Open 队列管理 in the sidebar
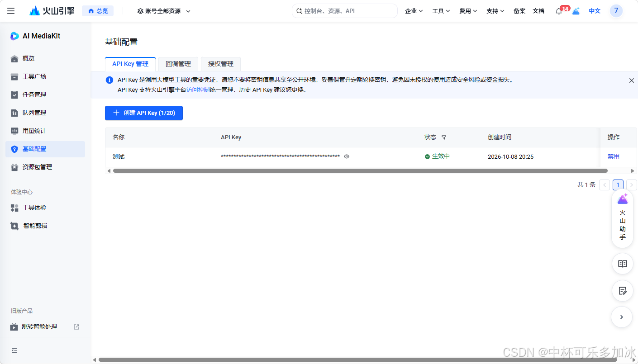The image size is (638, 364). tap(45, 113)
